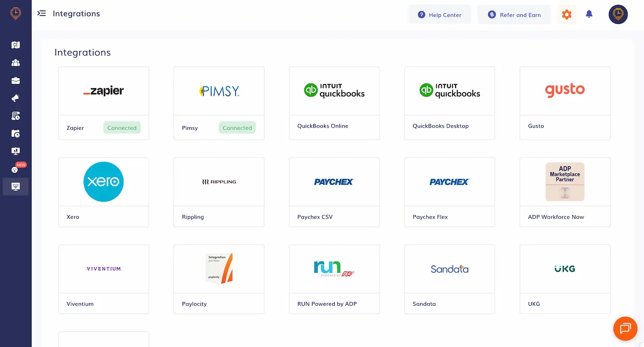The height and width of the screenshot is (347, 644).
Task: Select the Viventium label
Action: pos(80,304)
